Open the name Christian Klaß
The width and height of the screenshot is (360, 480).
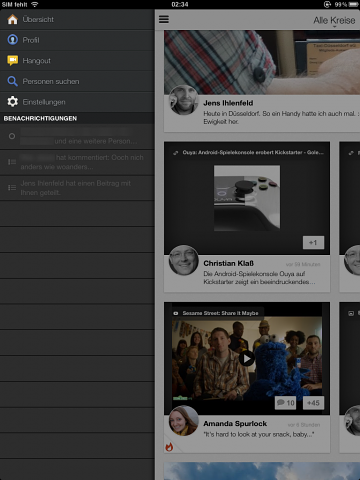(x=229, y=263)
